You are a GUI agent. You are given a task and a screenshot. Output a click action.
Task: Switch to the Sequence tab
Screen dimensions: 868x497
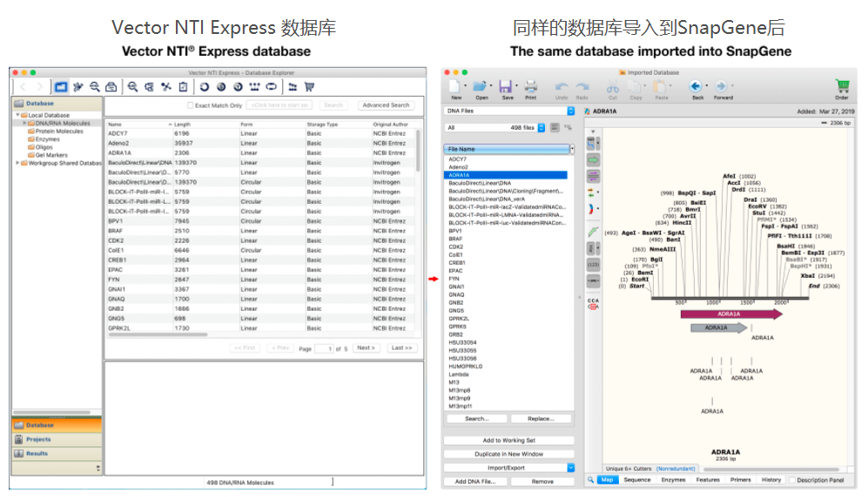637,480
